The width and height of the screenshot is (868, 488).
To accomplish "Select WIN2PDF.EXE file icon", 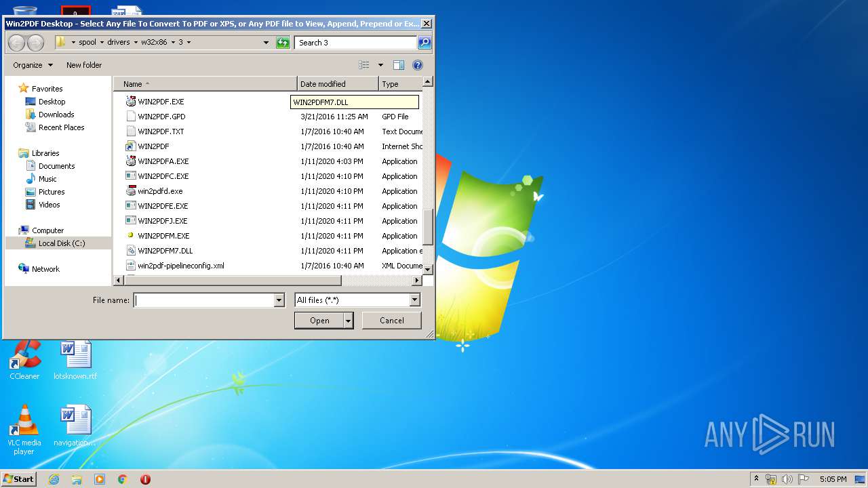I will click(x=131, y=102).
